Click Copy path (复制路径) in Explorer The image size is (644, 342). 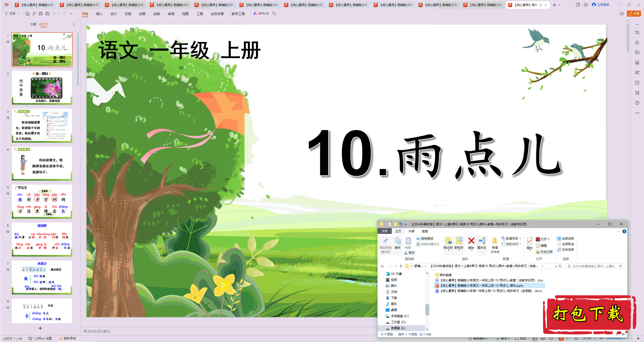pos(425,239)
